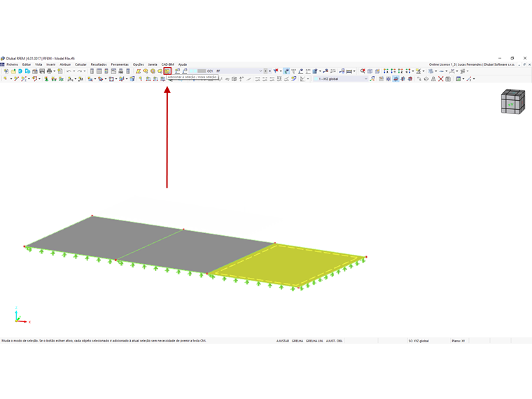
Task: Click the navigation view cube
Action: click(512, 101)
